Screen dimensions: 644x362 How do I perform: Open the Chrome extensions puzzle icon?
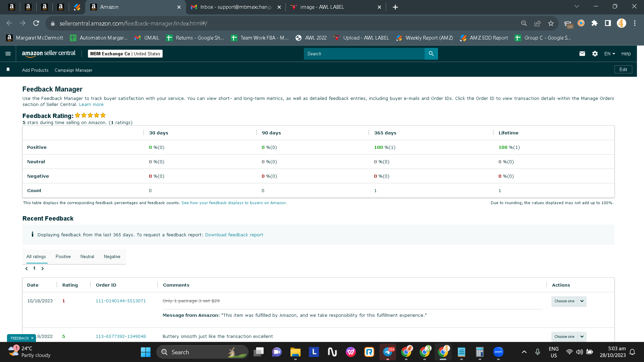(x=595, y=23)
